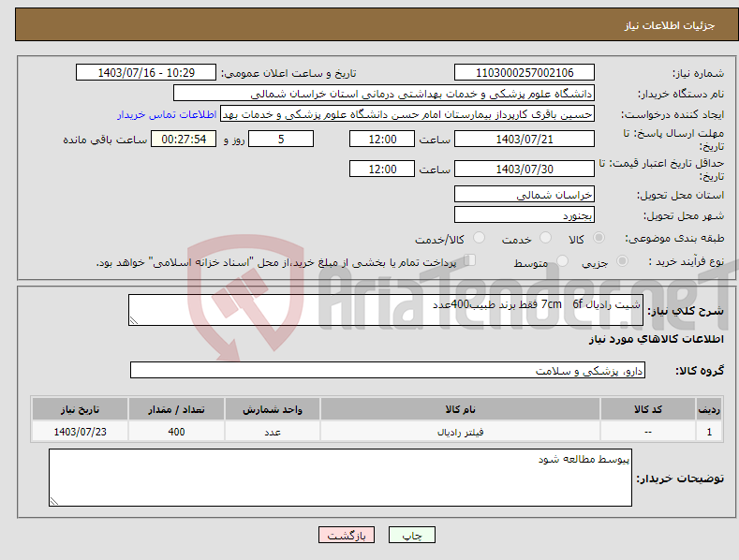Toggle the اسناد خزانه اسلامی payment checkbox
The image size is (739, 560).
click(x=470, y=259)
